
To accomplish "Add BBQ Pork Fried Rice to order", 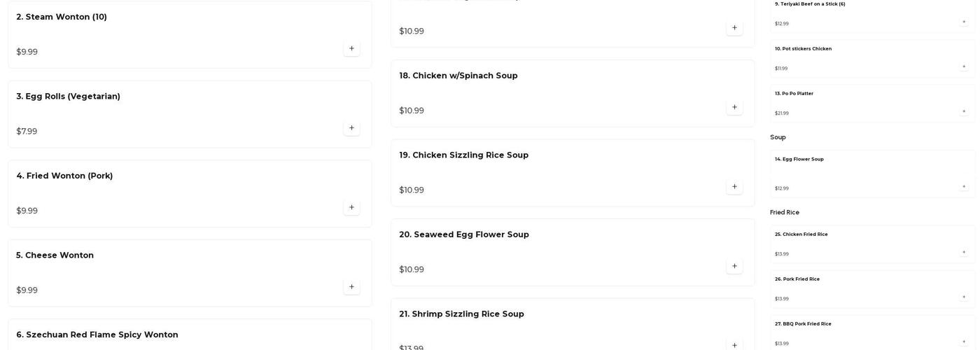I will tap(964, 342).
